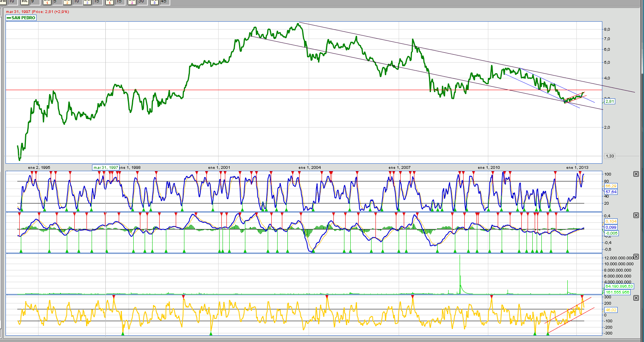The image size is (644, 342).
Task: Click the 1,33 price axis label
Action: pyautogui.click(x=610, y=156)
